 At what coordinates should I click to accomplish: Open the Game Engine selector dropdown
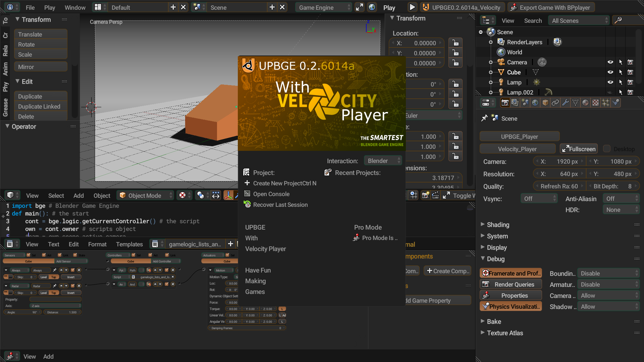click(323, 7)
